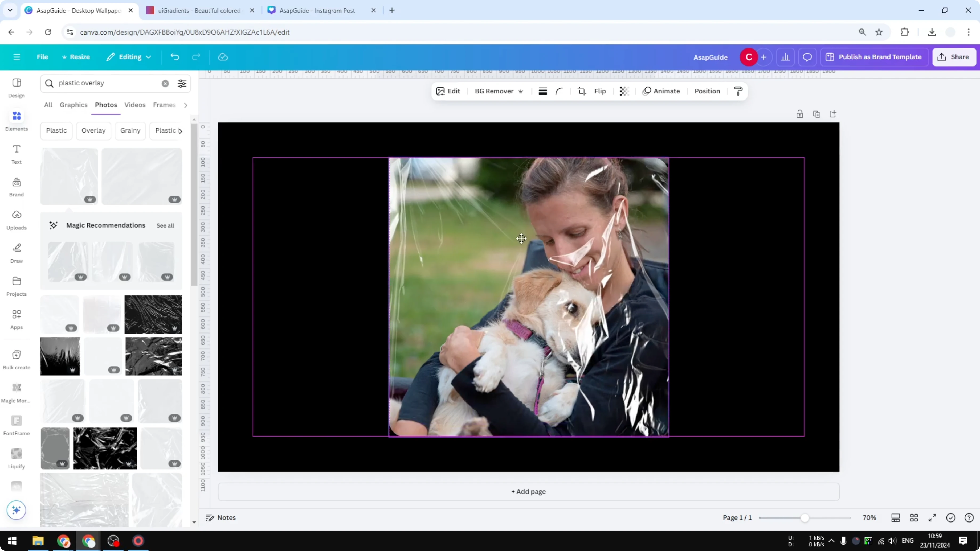Select the copy style roller icon
Viewport: 980px width, 551px height.
tap(738, 91)
